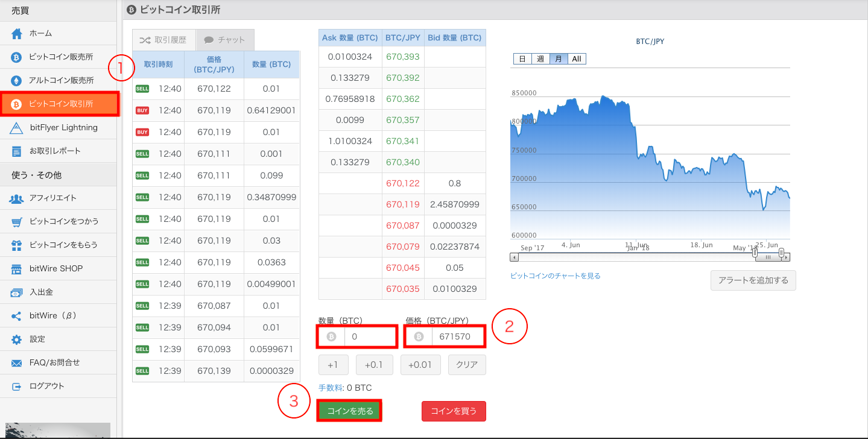Screen dimensions: 868x439
Task: Click コインを買う red button
Action: click(454, 411)
